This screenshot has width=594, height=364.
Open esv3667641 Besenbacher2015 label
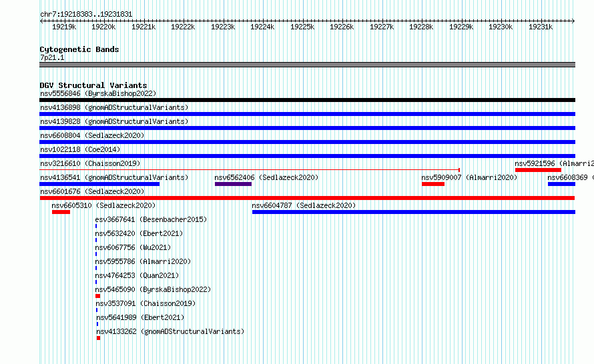tap(151, 219)
